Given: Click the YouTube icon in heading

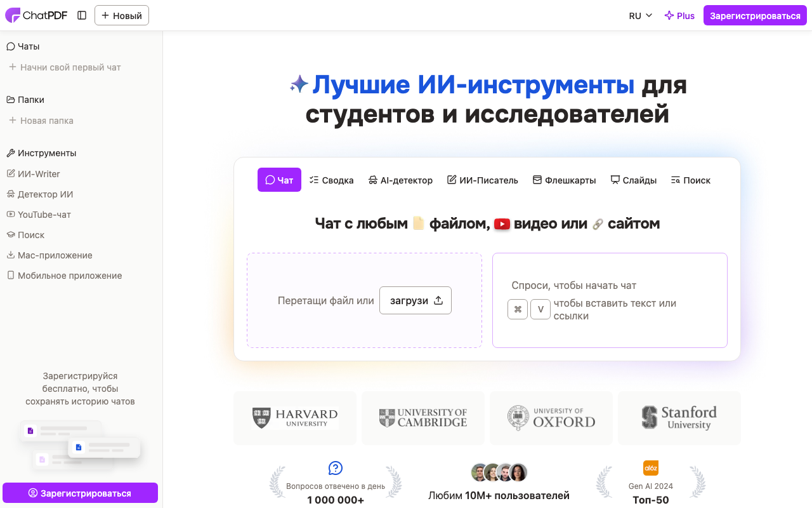Looking at the screenshot, I should [x=502, y=224].
